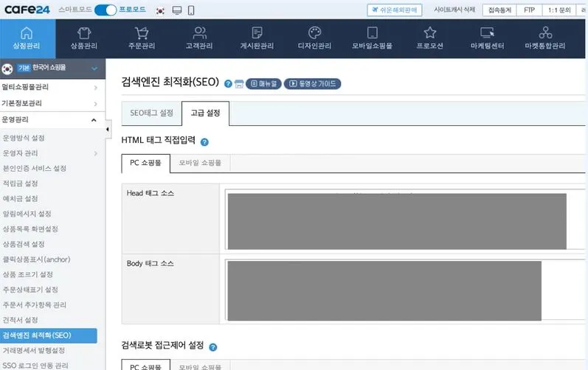Open 클릭상품표시(anchor) in sidebar
Screen dimensions: 588x370
[x=36, y=259]
